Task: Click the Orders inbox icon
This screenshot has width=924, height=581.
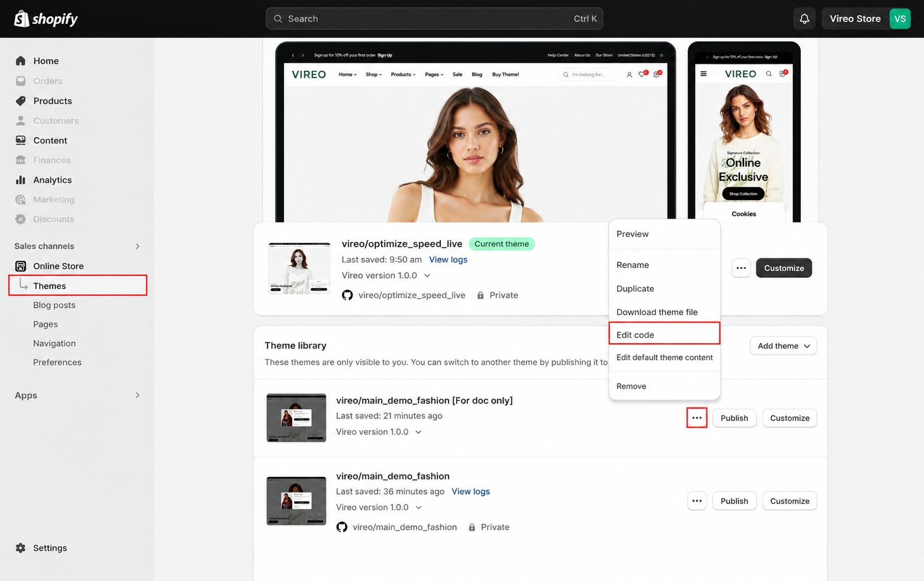Action: pyautogui.click(x=20, y=81)
